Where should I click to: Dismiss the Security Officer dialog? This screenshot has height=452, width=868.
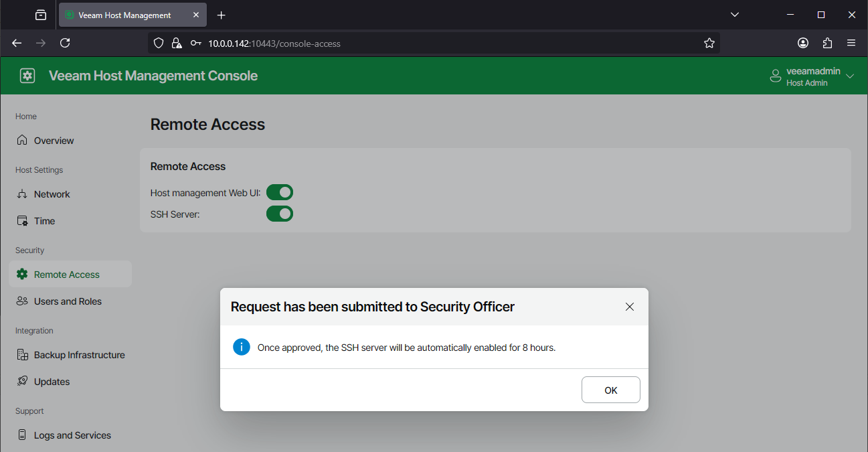click(x=629, y=306)
